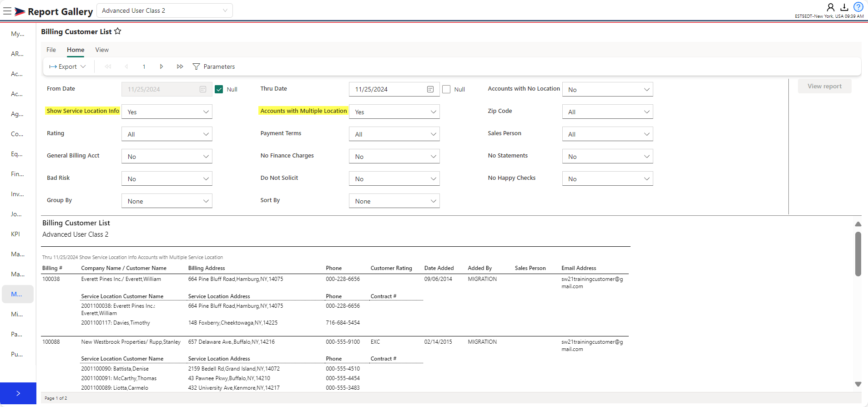Switch to the View tab
This screenshot has width=868, height=407.
click(102, 50)
